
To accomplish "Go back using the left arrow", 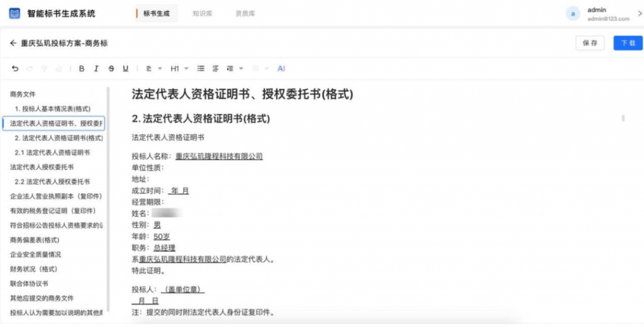I will tap(13, 43).
